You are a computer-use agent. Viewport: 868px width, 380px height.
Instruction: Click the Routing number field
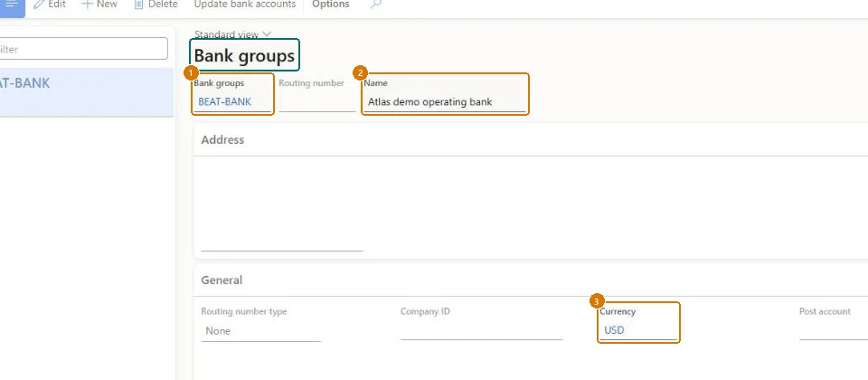coord(317,102)
